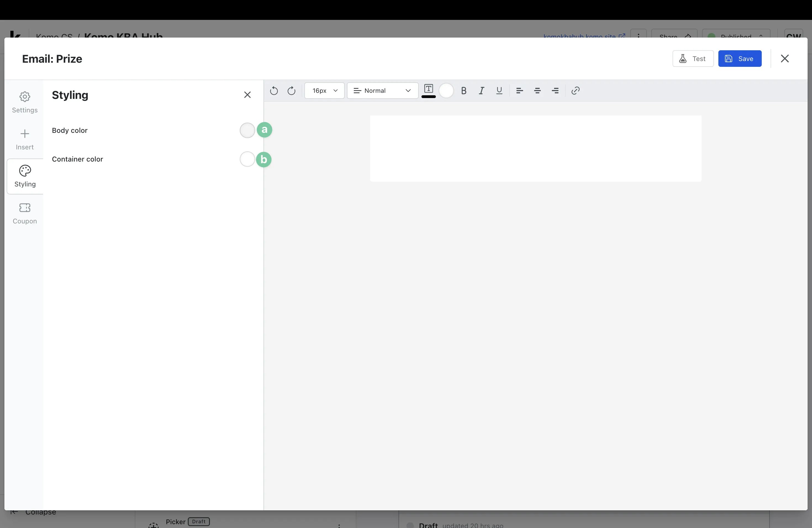
Task: Align text left
Action: (x=520, y=91)
